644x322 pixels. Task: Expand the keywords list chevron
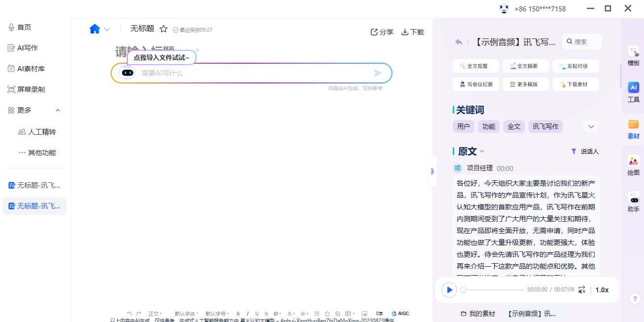point(591,126)
